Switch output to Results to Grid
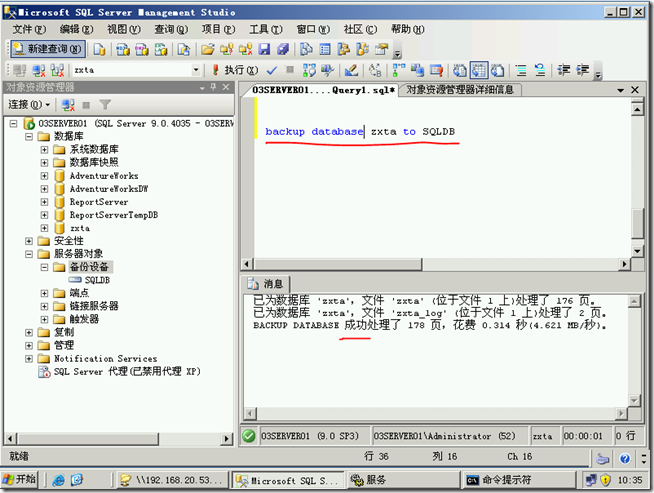Screen dimensions: 654x493 (x=479, y=70)
